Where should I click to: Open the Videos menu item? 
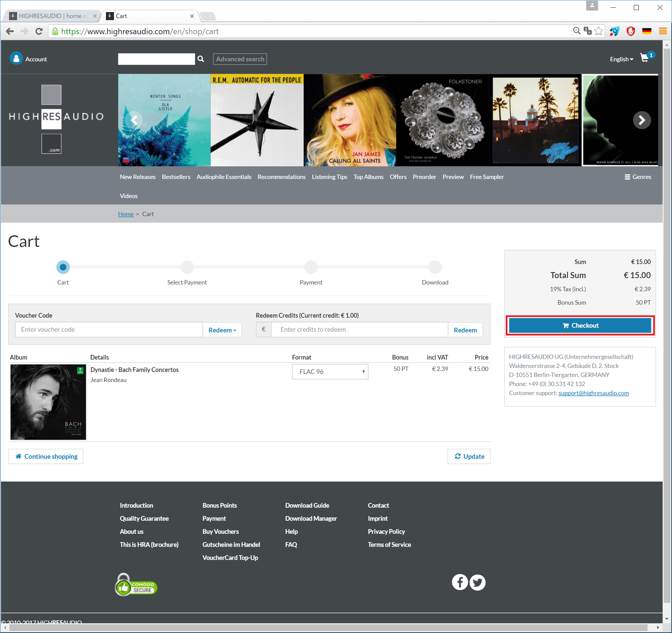128,196
